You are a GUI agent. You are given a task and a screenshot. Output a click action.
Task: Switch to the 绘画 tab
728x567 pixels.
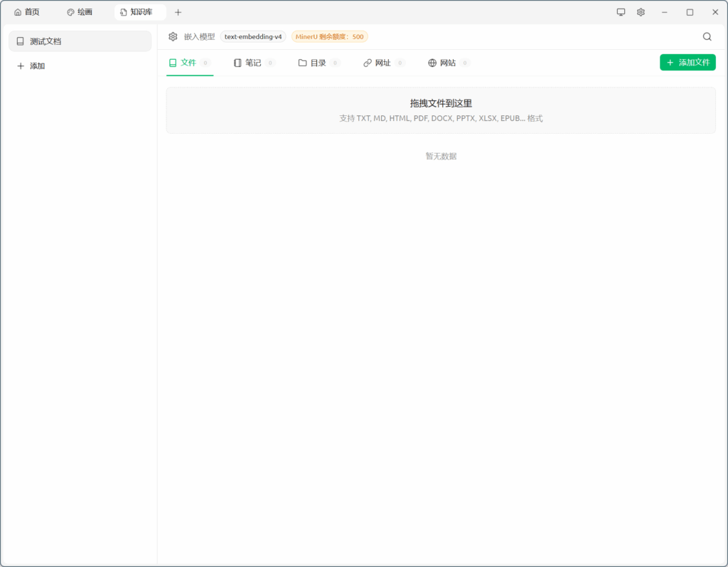point(80,12)
